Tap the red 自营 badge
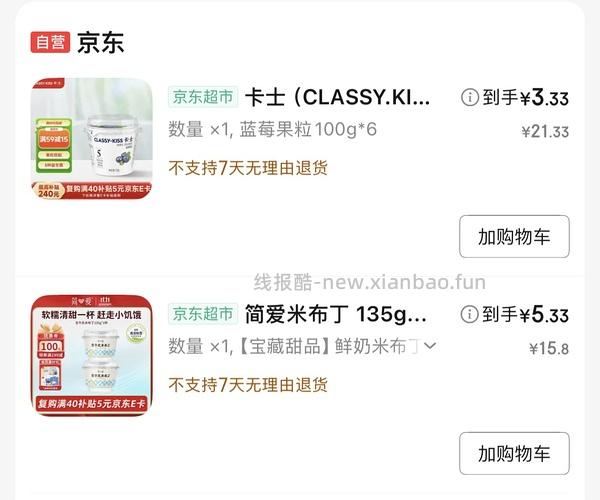This screenshot has width=600, height=500. [51, 42]
